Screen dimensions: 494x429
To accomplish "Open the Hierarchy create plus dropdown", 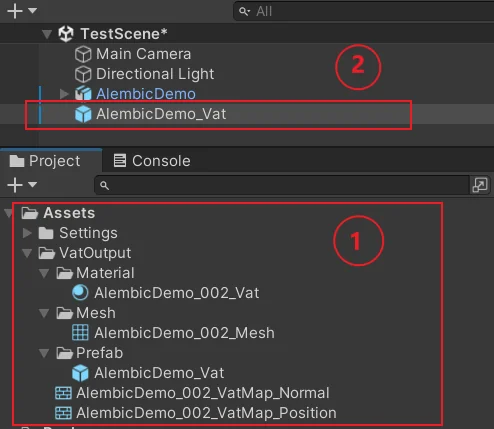I will pos(22,11).
